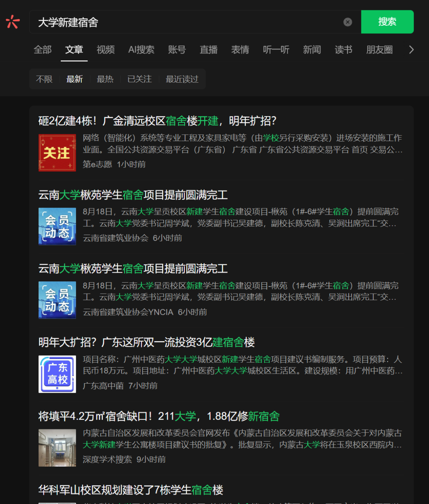Open the AI搜索 tab

pyautogui.click(x=141, y=50)
